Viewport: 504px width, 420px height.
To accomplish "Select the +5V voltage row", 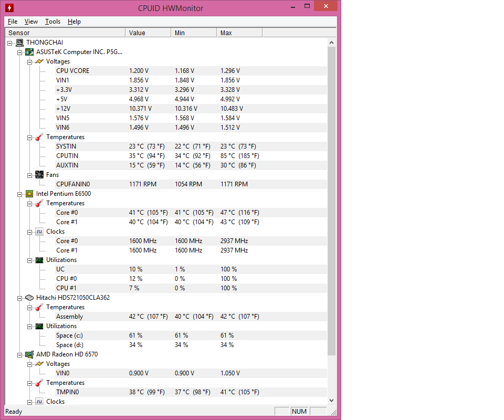I will [x=191, y=99].
